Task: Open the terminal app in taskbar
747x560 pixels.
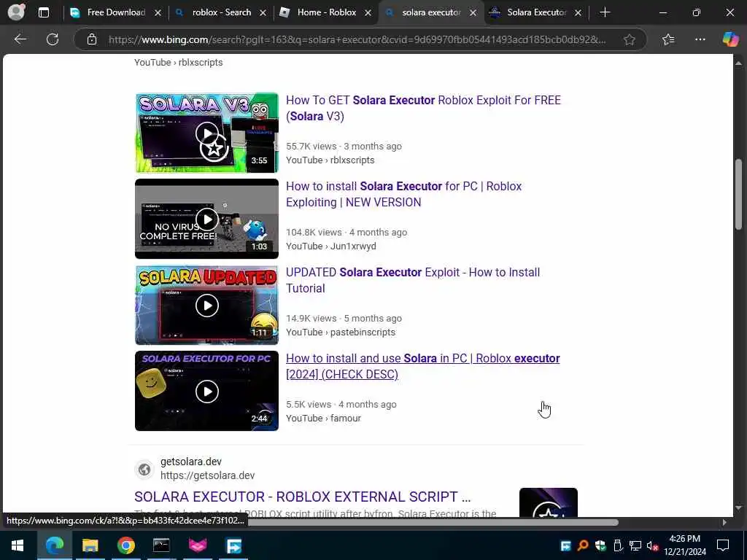Action: point(161,545)
